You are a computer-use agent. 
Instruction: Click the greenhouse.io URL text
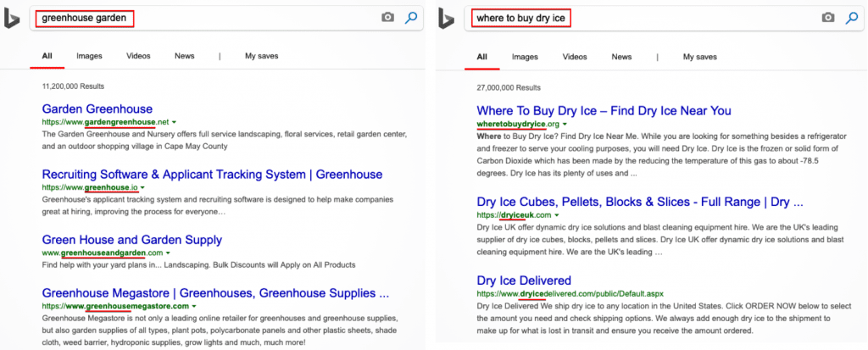[90, 188]
